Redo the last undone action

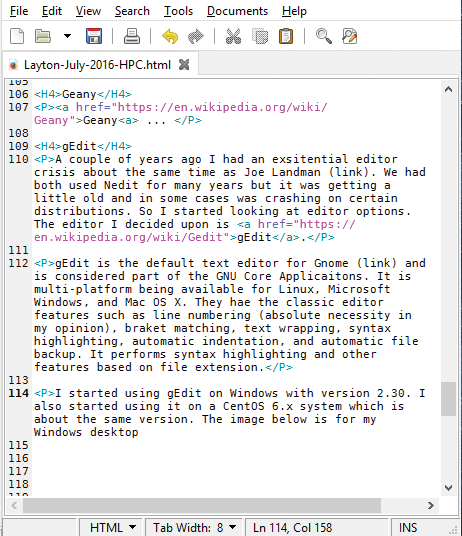pos(196,37)
